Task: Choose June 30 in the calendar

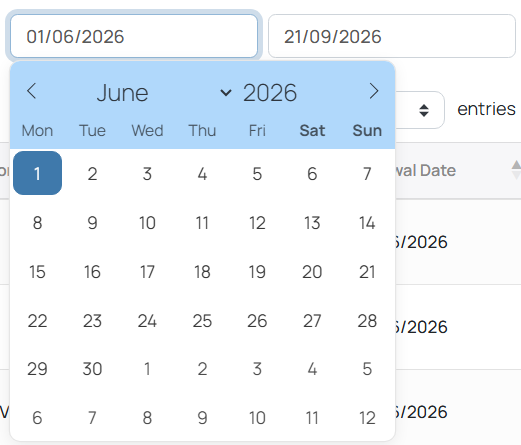Action: tap(92, 369)
